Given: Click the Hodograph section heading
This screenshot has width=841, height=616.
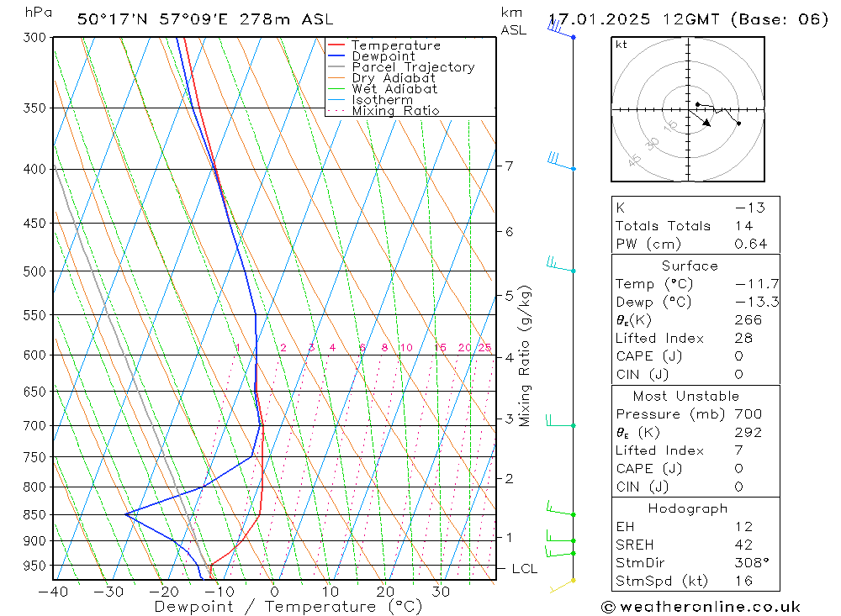Looking at the screenshot, I should (x=688, y=508).
